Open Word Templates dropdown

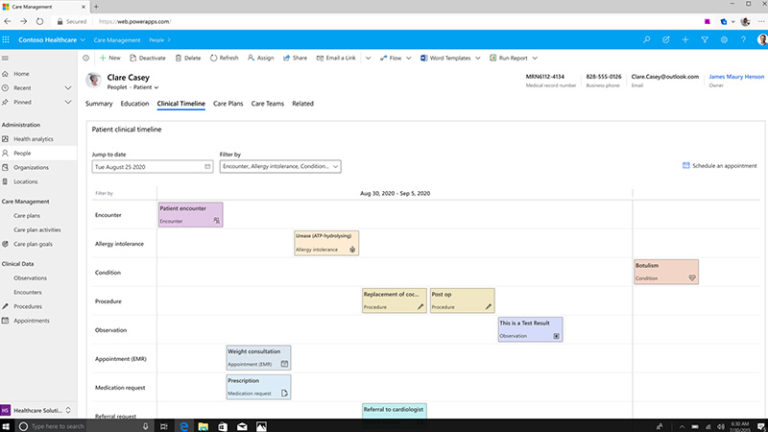pos(450,58)
